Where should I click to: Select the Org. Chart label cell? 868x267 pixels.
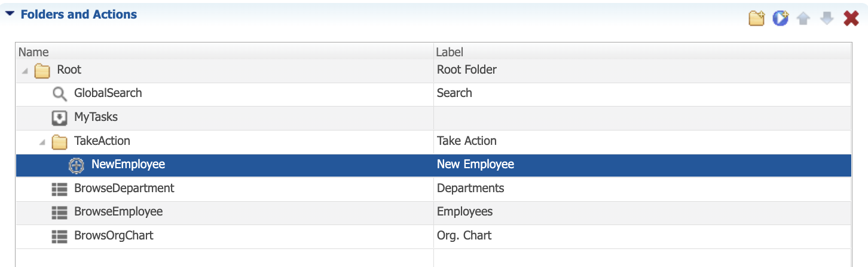(x=643, y=236)
